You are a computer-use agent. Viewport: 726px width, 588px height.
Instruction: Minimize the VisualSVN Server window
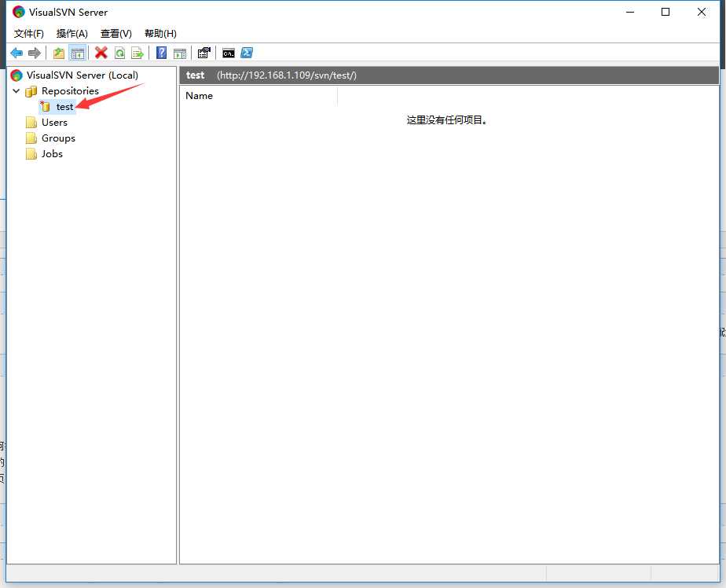click(x=629, y=12)
